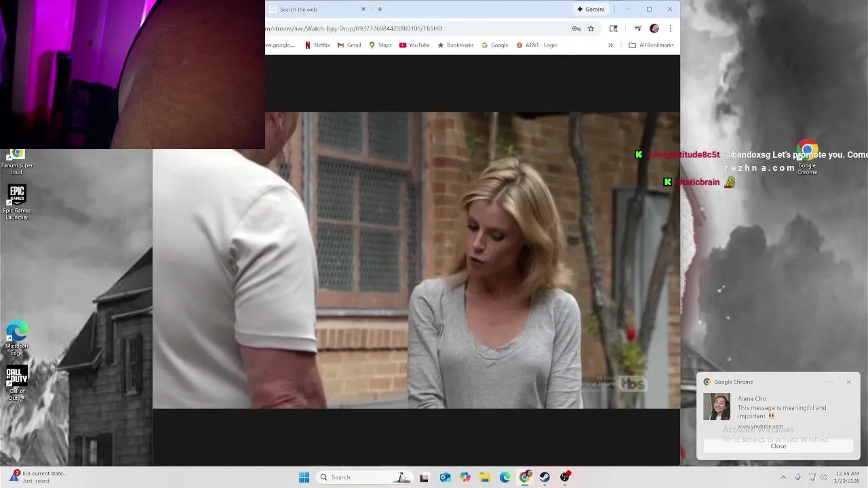Open Google Chrome desktop icon

(807, 158)
